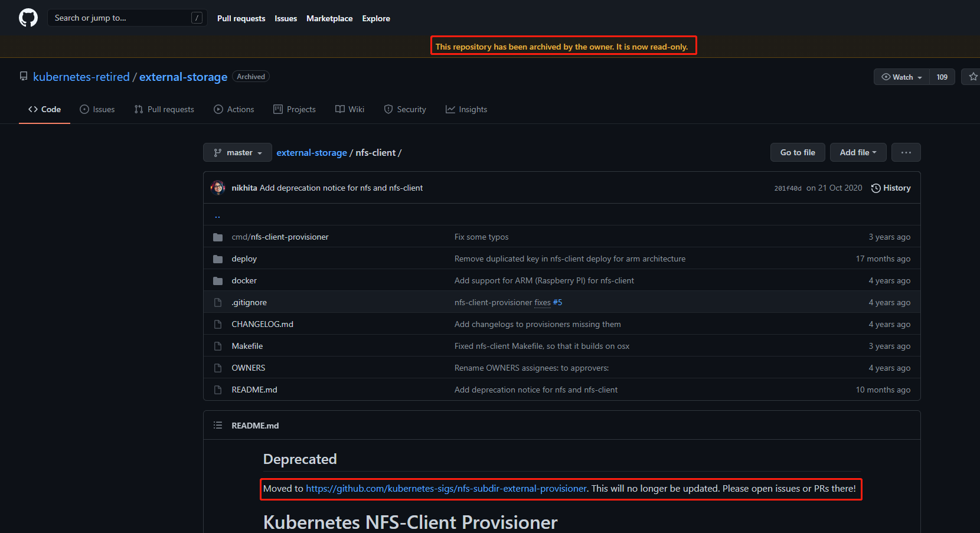Toggle the README table of contents icon
Image resolution: width=980 pixels, height=533 pixels.
click(218, 425)
